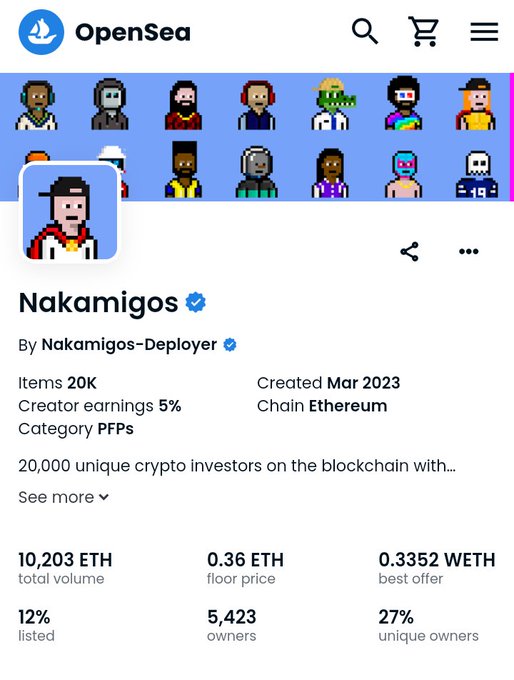Open the shopping cart

(423, 32)
